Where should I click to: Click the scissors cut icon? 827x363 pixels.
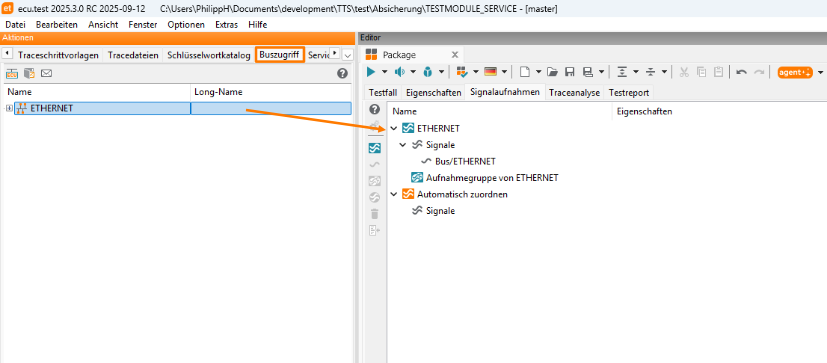pos(684,72)
